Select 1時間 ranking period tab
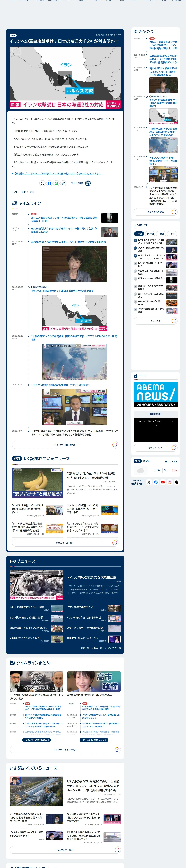This screenshot has width=186, height=868. 139,233
